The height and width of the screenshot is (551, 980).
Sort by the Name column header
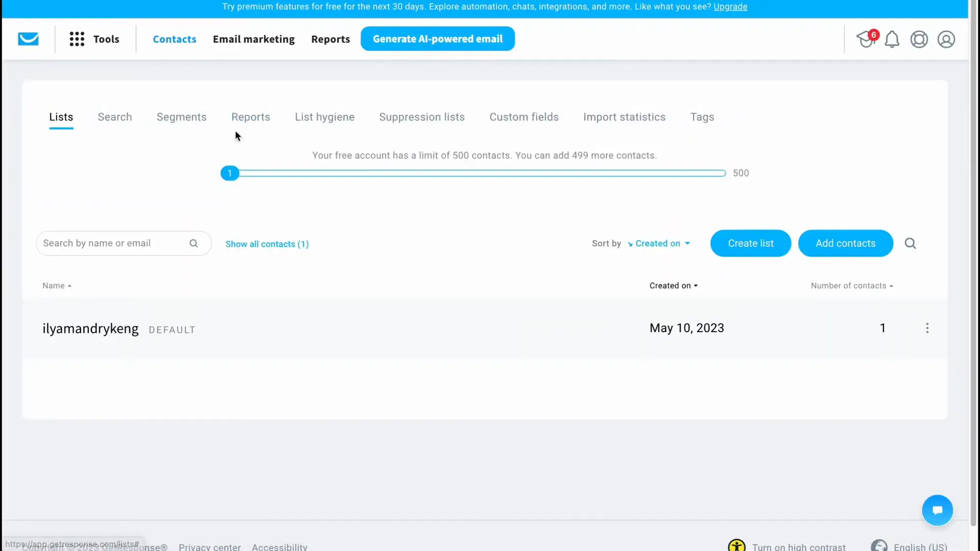pos(57,286)
